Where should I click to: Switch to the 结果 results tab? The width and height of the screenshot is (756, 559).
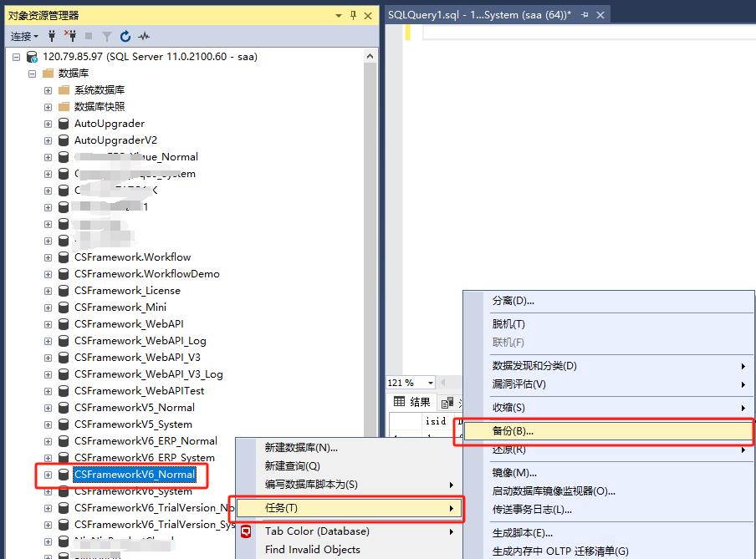(412, 403)
